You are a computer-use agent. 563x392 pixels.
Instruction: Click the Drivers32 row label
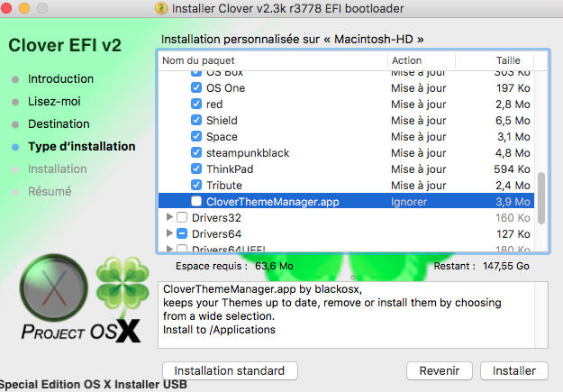click(x=216, y=218)
